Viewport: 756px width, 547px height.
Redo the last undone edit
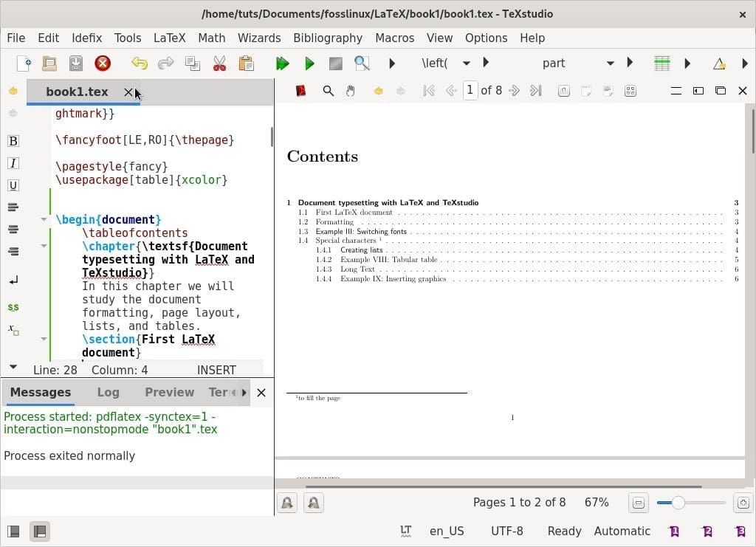(166, 63)
